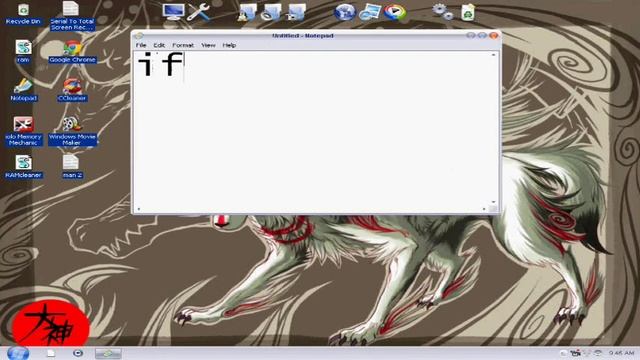Click the wrench and screwdriver tools dock icon
The width and height of the screenshot is (640, 360).
(198, 12)
